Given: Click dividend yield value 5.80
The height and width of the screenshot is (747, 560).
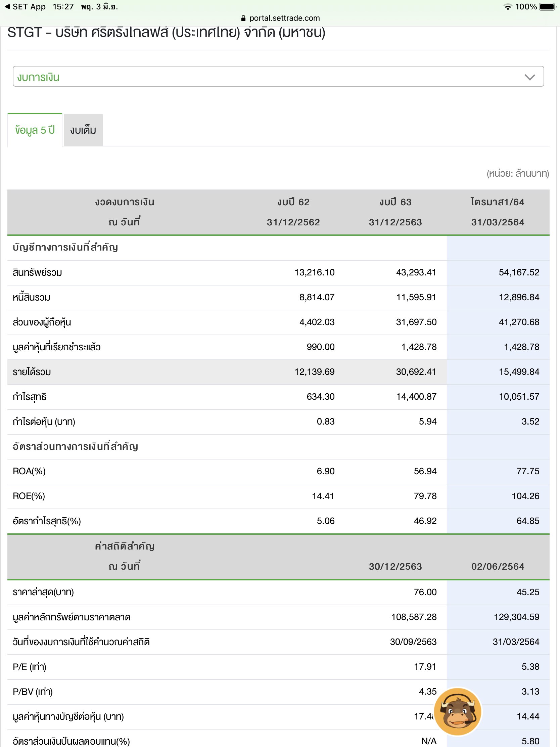Looking at the screenshot, I should pos(531,741).
